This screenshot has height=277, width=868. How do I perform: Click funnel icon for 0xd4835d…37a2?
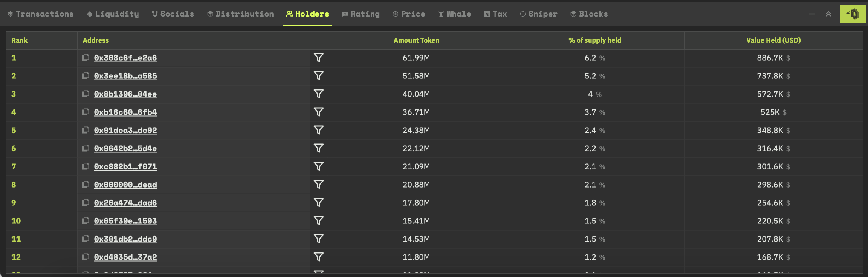click(319, 257)
